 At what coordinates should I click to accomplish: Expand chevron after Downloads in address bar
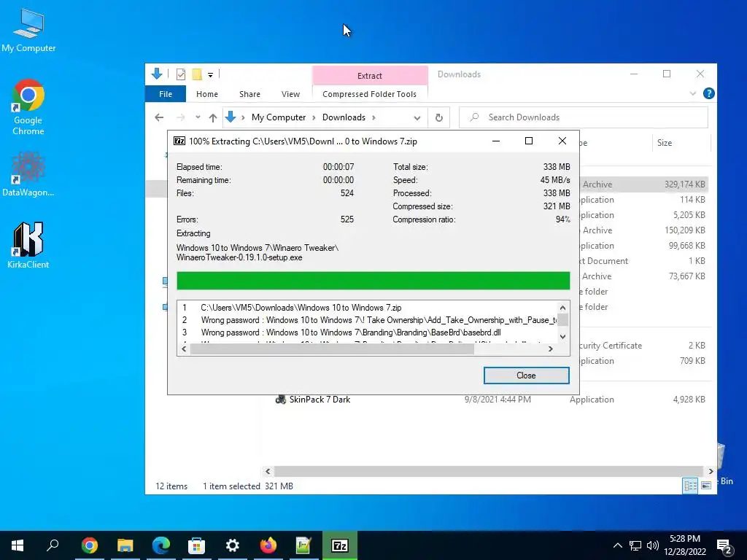coord(373,117)
